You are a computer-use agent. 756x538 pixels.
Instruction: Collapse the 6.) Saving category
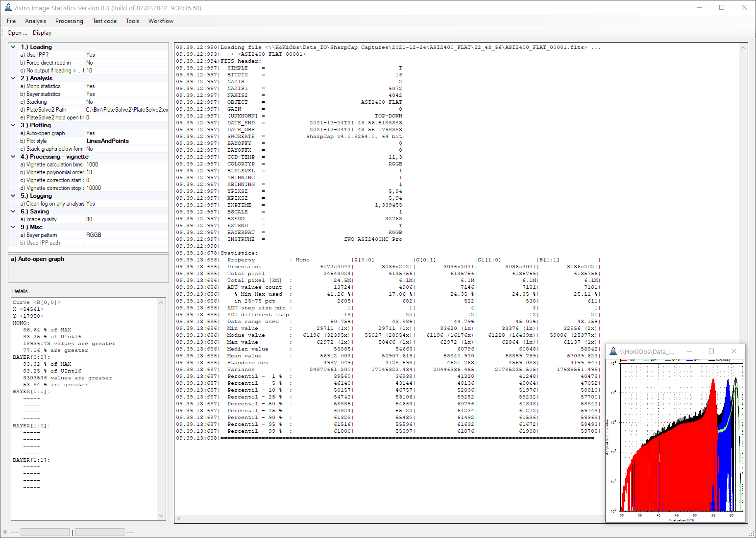(13, 211)
